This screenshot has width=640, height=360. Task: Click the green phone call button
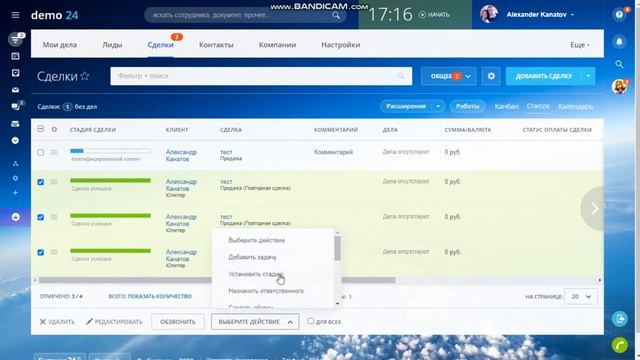(x=620, y=345)
